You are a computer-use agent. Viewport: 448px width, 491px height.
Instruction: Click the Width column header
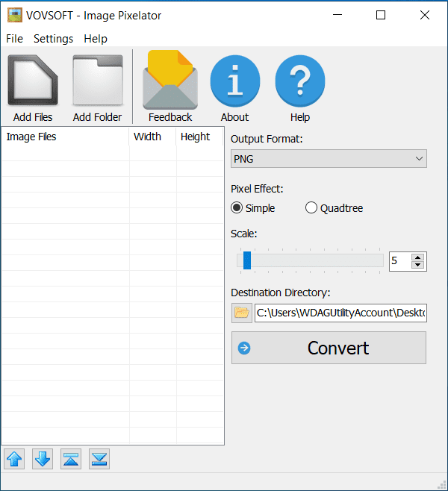(x=152, y=137)
